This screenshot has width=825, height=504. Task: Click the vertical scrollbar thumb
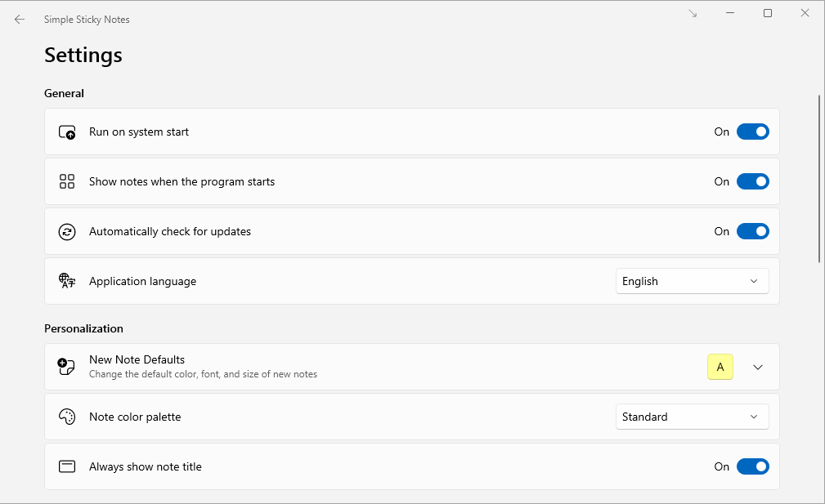coord(819,178)
